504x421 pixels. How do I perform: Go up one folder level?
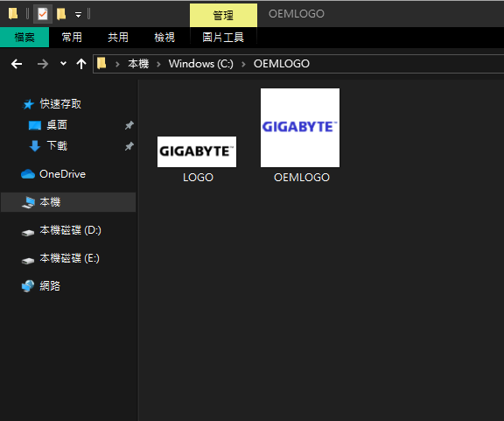[81, 64]
